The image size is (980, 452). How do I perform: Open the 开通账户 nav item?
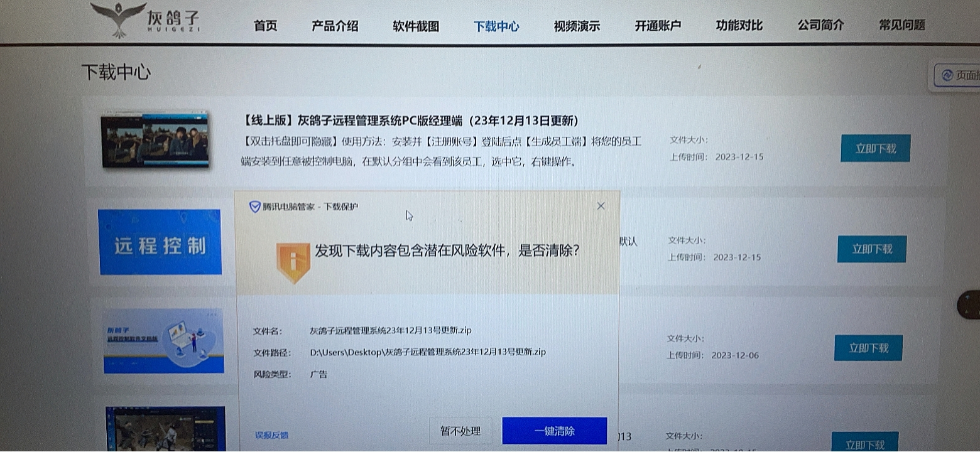coord(658,26)
